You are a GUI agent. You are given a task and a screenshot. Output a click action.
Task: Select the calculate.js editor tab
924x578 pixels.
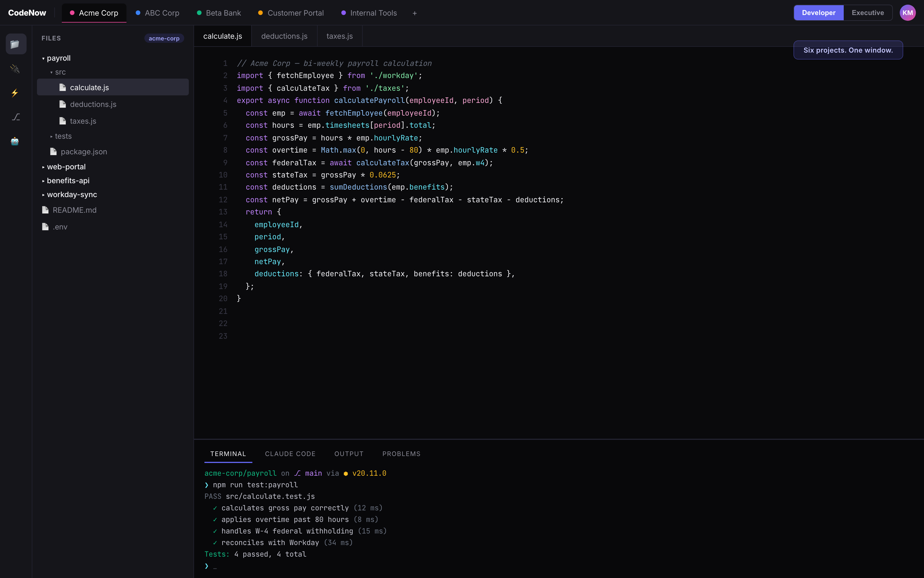pyautogui.click(x=223, y=36)
